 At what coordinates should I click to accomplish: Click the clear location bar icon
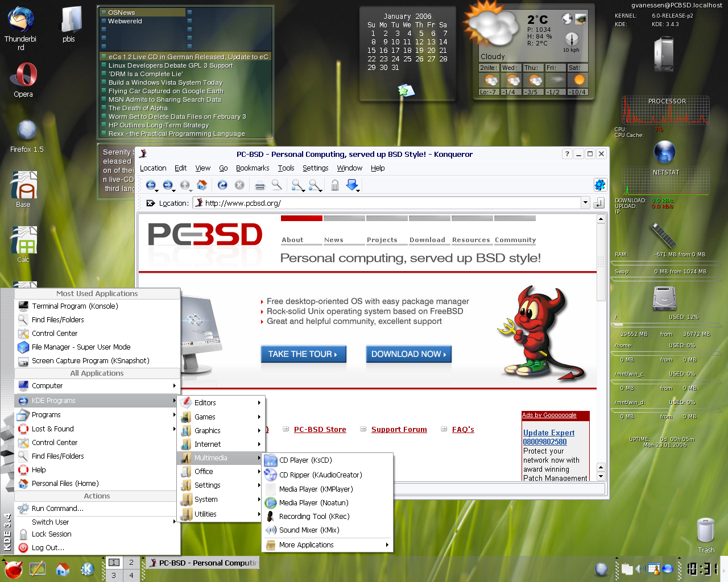[x=150, y=203]
